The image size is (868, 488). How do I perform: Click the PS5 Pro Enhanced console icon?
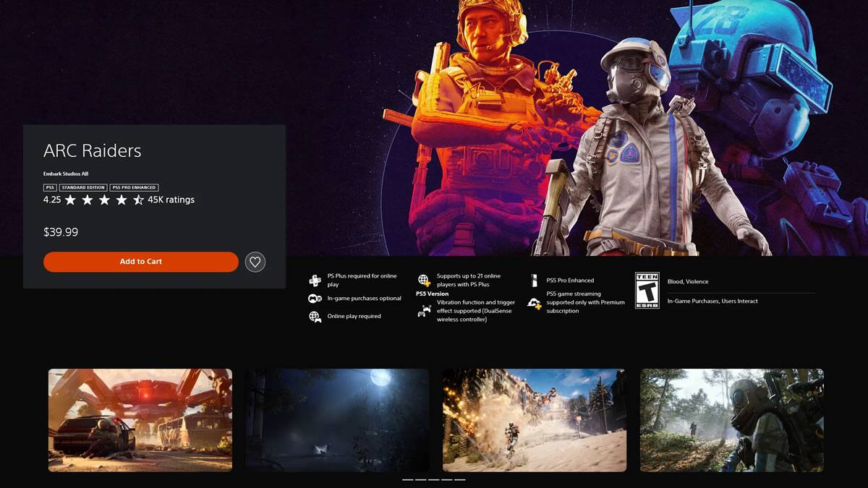point(534,281)
